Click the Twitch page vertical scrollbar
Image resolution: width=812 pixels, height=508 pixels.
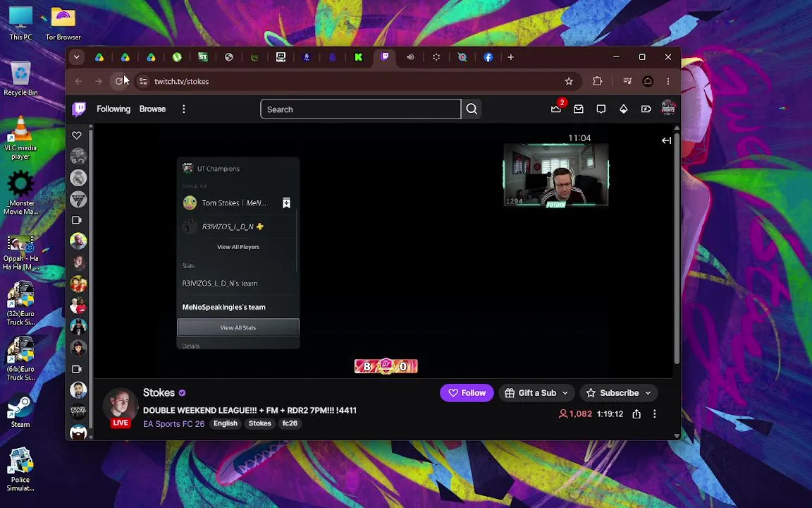pyautogui.click(x=677, y=249)
